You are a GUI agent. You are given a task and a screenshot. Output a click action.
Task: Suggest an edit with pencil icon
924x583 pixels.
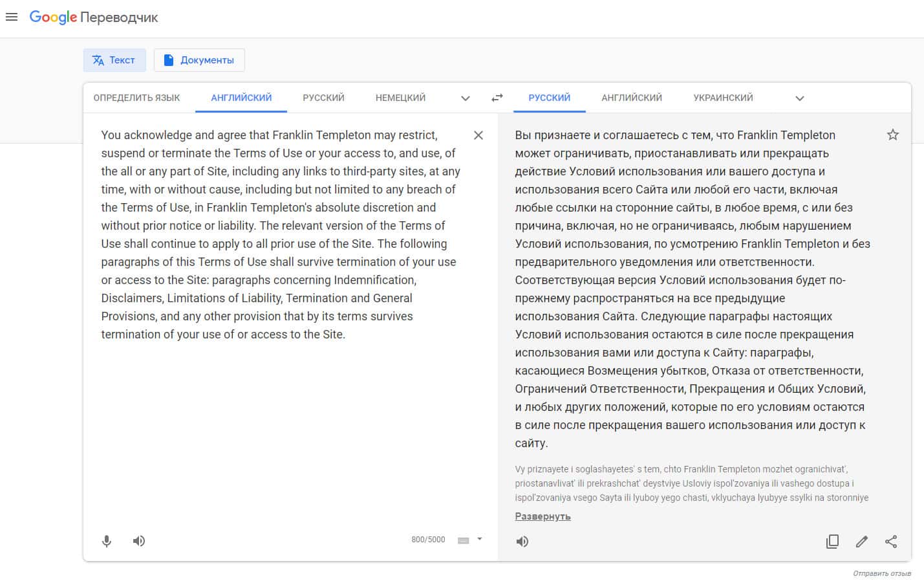861,542
